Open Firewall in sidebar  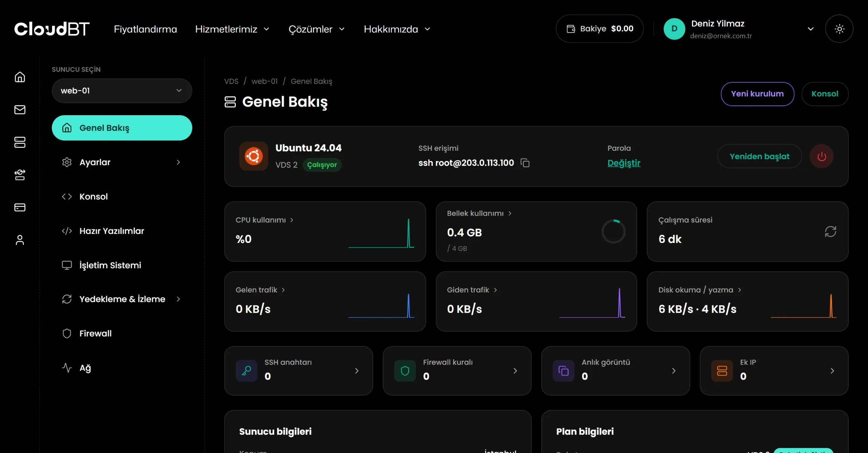tap(122, 333)
